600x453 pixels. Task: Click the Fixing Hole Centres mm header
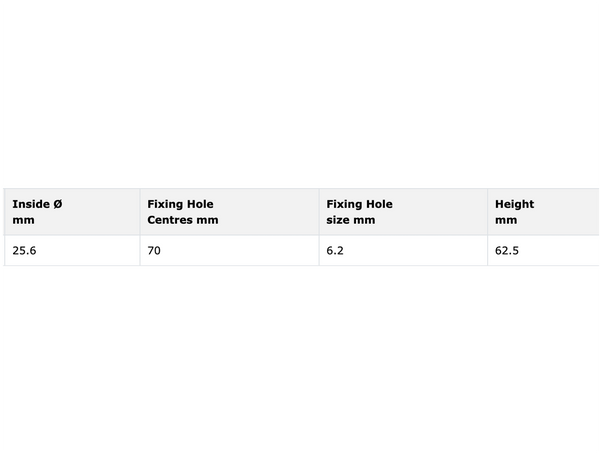pos(230,212)
